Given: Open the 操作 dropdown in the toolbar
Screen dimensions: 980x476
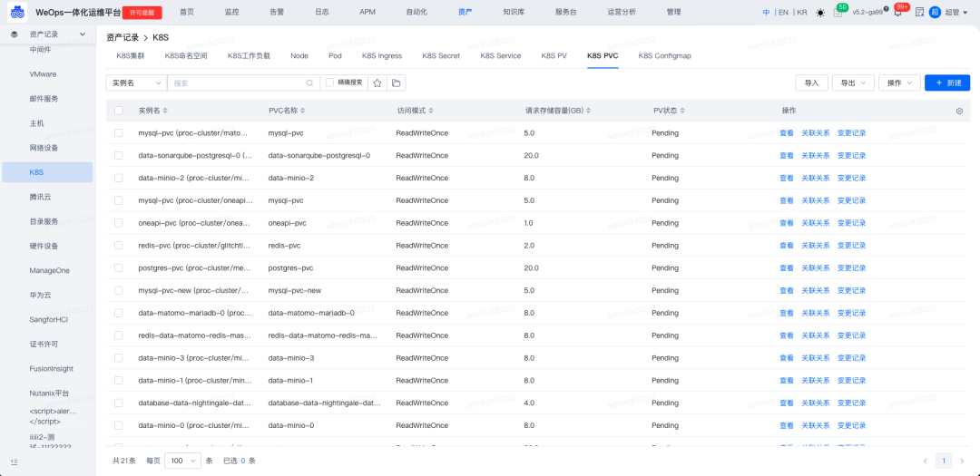Looking at the screenshot, I should click(899, 83).
